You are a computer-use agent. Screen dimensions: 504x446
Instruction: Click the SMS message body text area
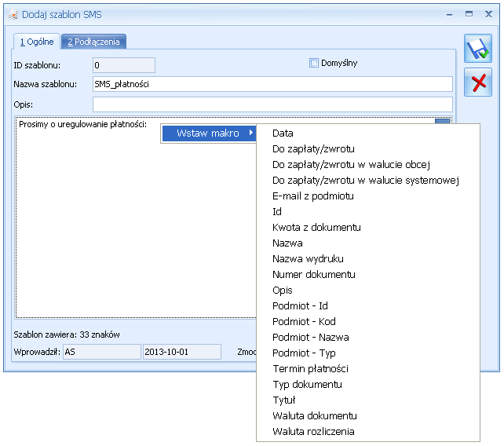[x=135, y=218]
